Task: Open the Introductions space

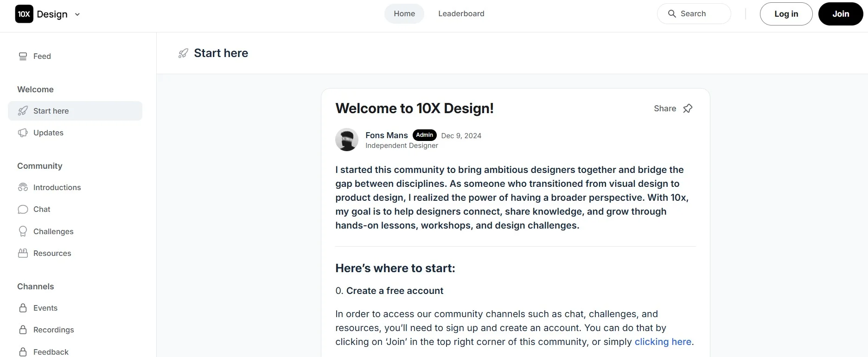Action: pyautogui.click(x=75, y=187)
